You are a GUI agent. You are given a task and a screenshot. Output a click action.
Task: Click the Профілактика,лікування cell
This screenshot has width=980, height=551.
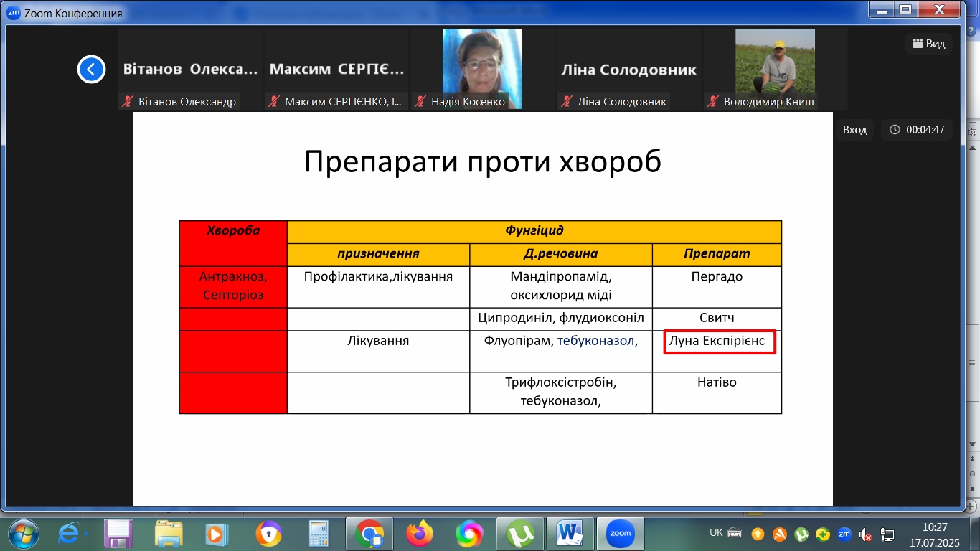coord(379,286)
